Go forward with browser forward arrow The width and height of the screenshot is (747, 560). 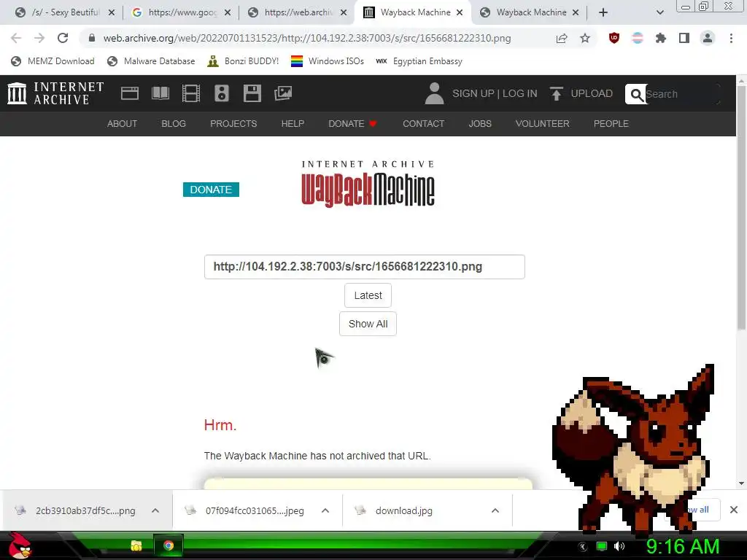pyautogui.click(x=39, y=38)
